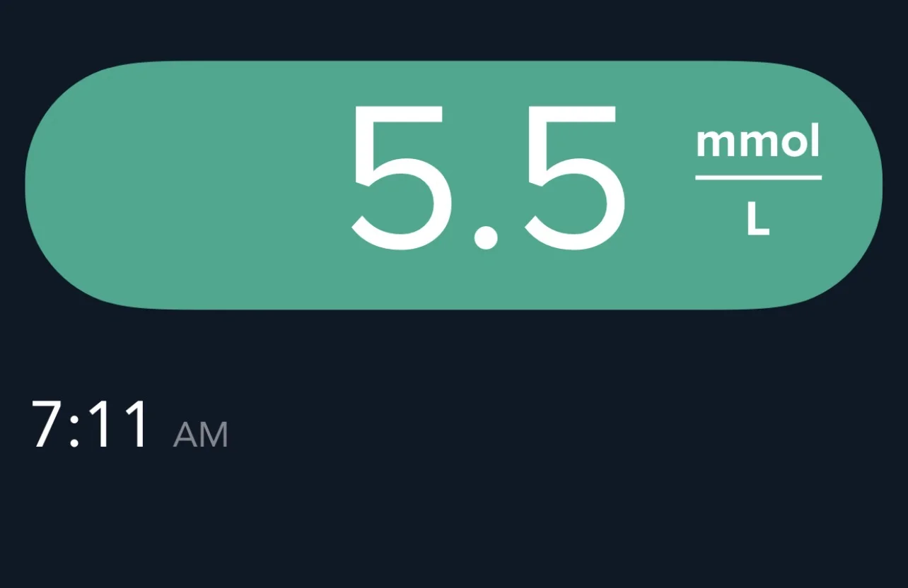Tap the second digit 5 after the decimal
Image resolution: width=908 pixels, height=588 pixels.
click(x=573, y=178)
